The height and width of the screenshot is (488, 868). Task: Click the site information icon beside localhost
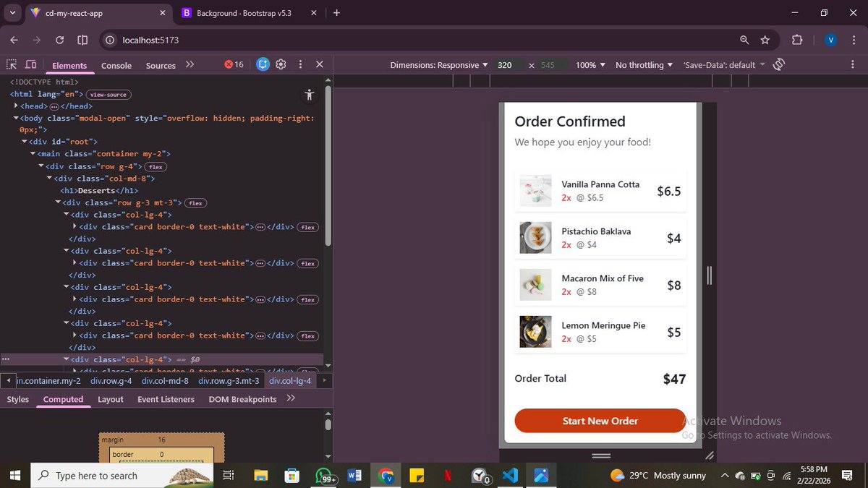click(110, 40)
